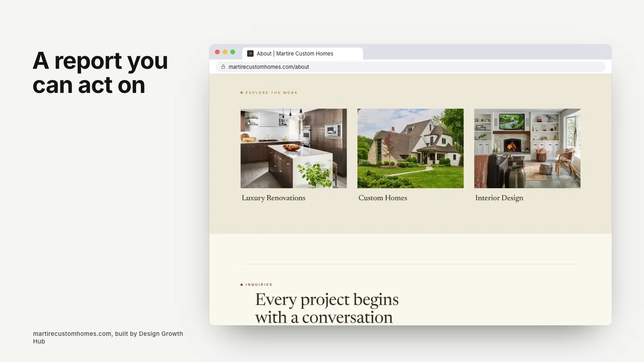This screenshot has width=644, height=362.
Task: Follow the Luxury Renovations link
Action: coord(274,198)
